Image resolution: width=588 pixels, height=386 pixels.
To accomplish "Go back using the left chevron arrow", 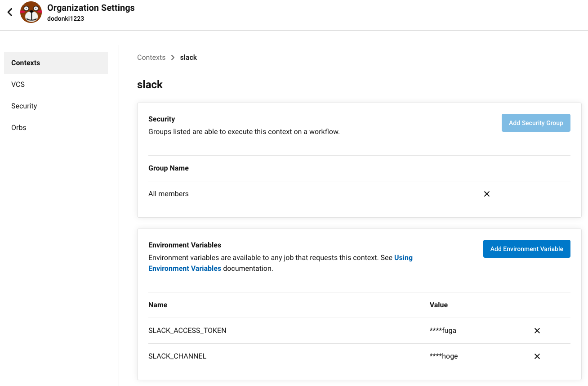I will coord(10,12).
